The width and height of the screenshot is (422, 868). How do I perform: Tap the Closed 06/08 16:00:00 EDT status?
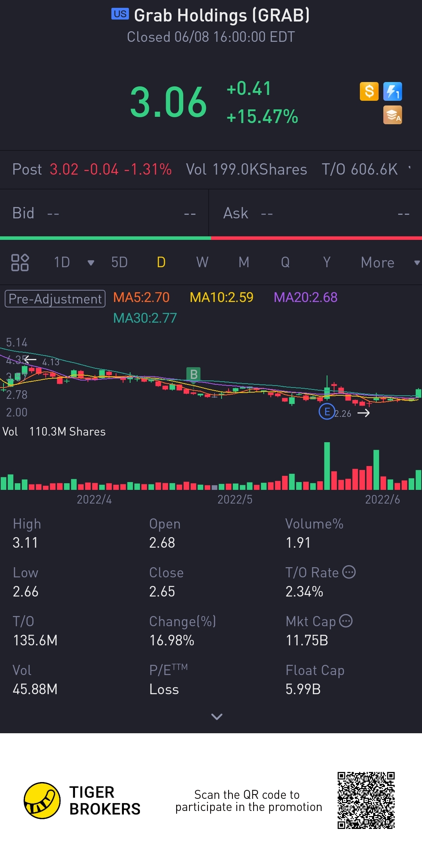(211, 37)
